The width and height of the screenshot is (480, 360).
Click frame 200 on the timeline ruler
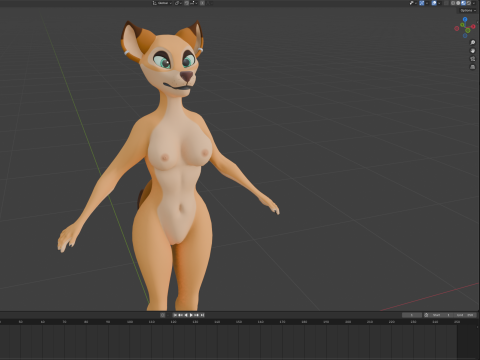tap(348, 322)
